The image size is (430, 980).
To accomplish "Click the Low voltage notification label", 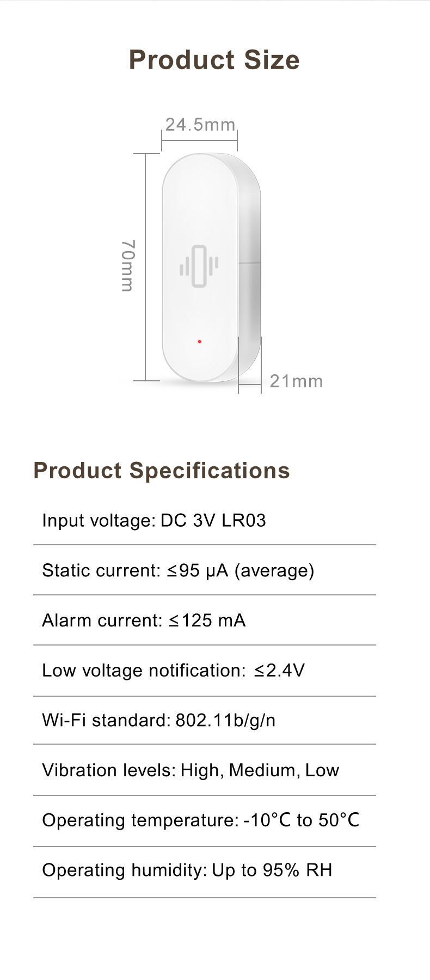I will [x=144, y=670].
